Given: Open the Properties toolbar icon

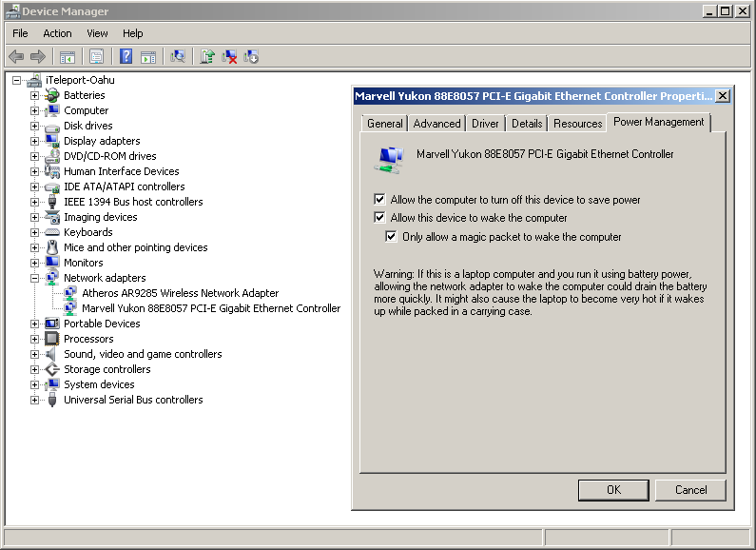Looking at the screenshot, I should pos(96,56).
